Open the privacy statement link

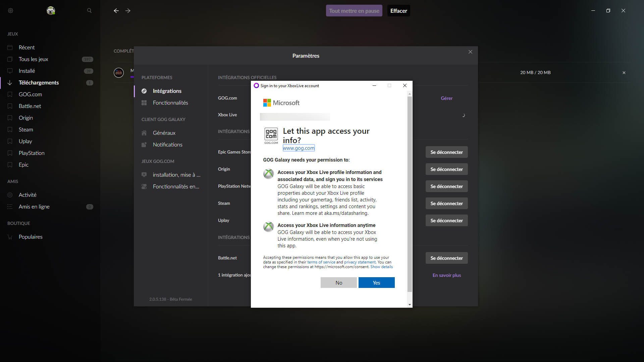360,262
